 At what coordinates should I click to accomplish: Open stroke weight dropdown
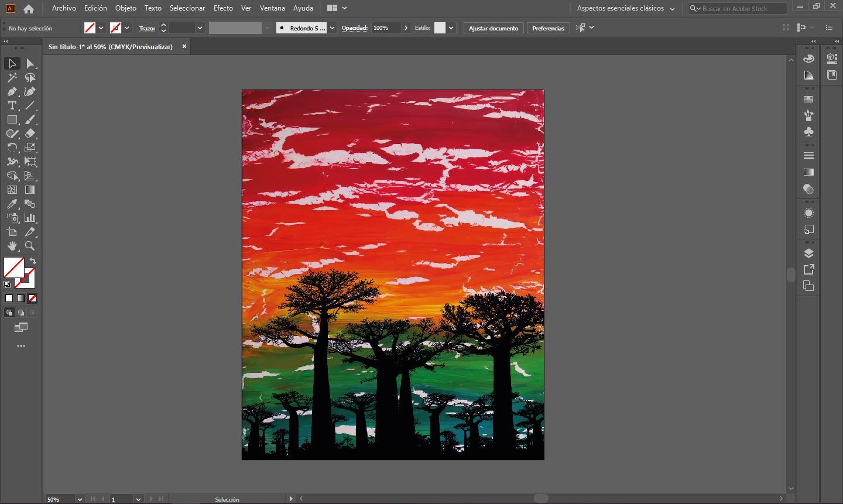coord(200,28)
